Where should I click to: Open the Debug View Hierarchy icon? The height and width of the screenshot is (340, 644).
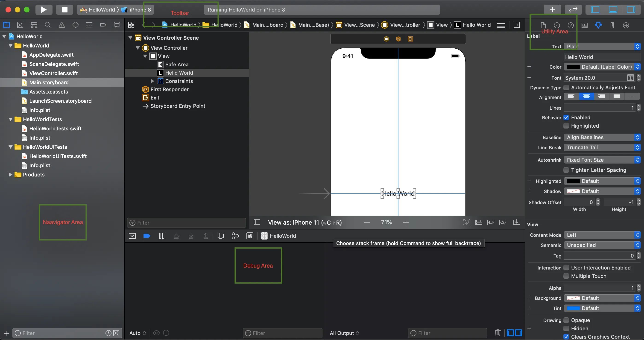[220, 236]
